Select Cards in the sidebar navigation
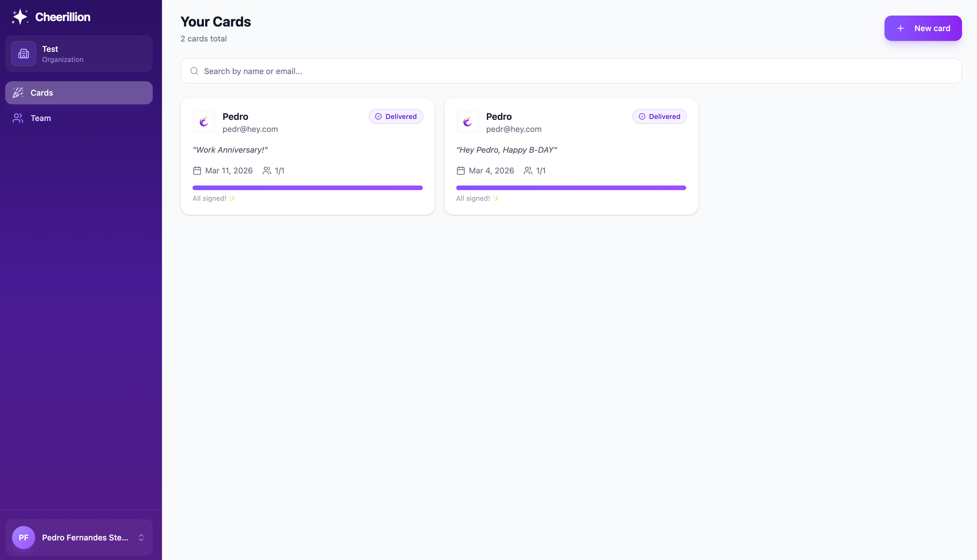The image size is (977, 560). [79, 93]
